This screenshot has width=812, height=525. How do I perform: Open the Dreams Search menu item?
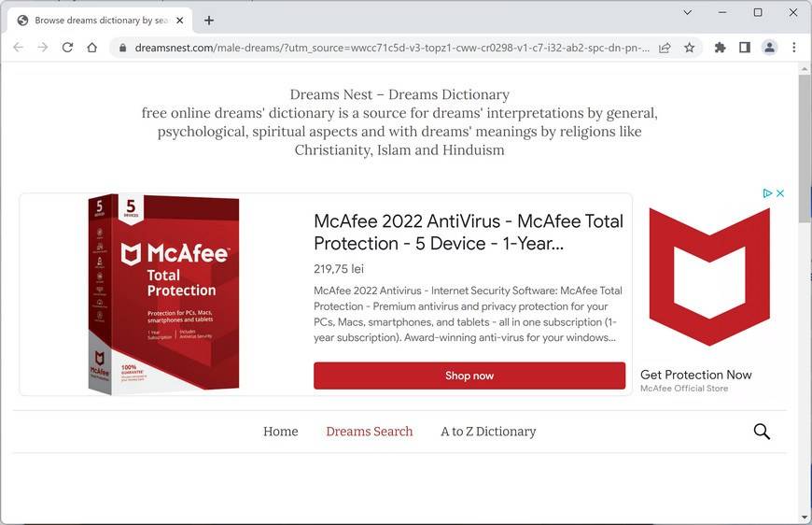[370, 432]
